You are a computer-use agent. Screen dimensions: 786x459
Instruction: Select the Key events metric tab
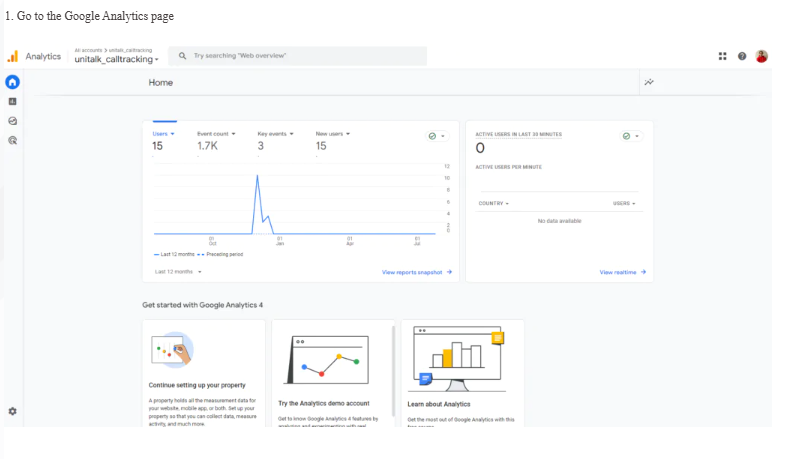[x=275, y=133]
